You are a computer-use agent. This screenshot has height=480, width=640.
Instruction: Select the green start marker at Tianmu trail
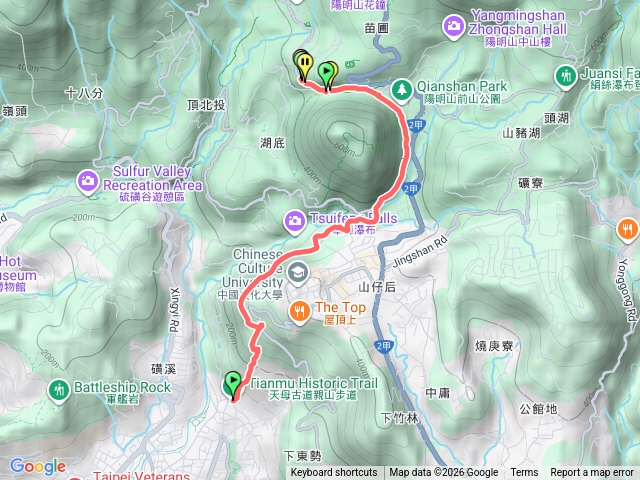233,384
